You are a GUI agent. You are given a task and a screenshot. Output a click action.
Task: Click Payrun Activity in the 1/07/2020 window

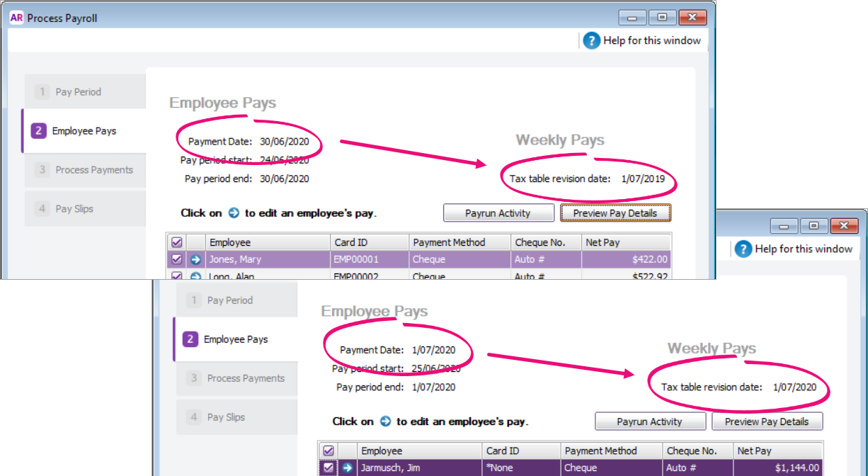650,421
